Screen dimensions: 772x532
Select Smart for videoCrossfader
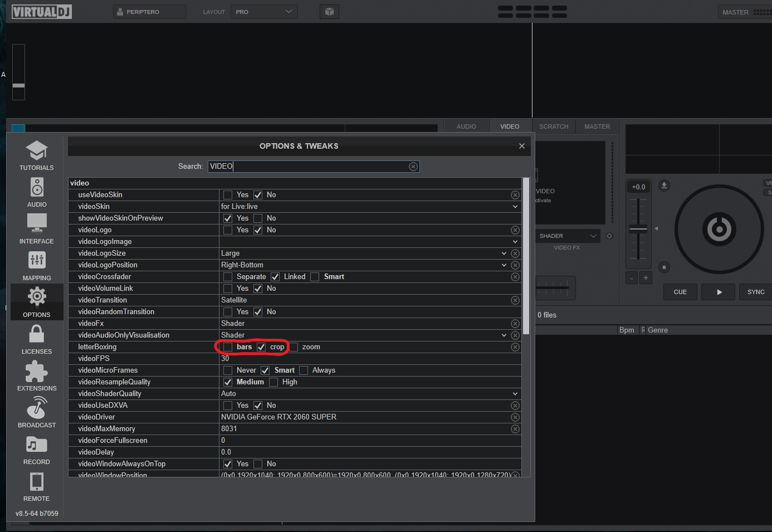point(315,277)
